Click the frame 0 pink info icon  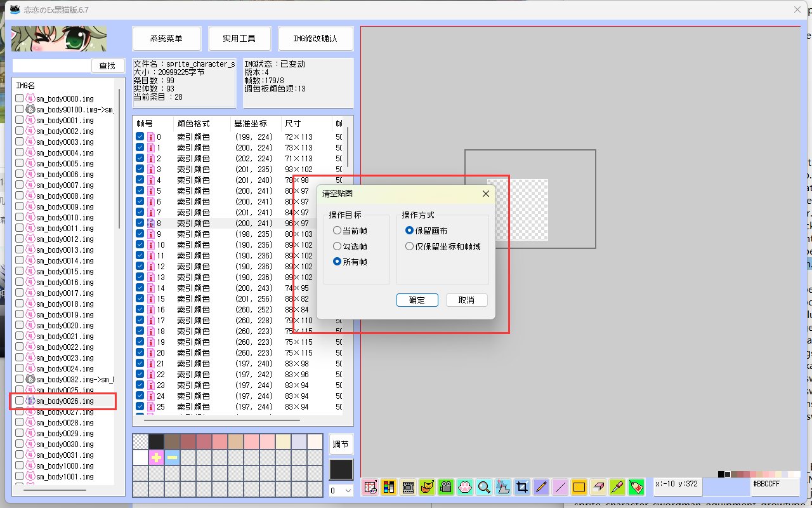tap(151, 137)
